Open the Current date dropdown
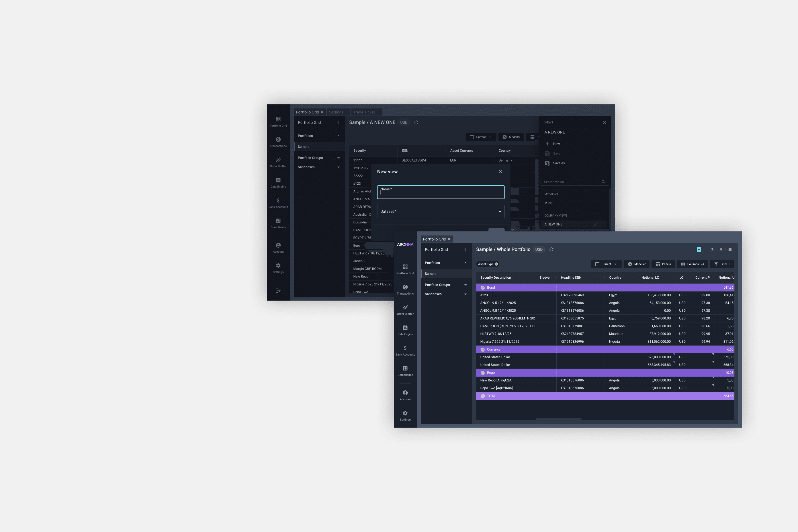This screenshot has height=532, width=798. pos(606,264)
